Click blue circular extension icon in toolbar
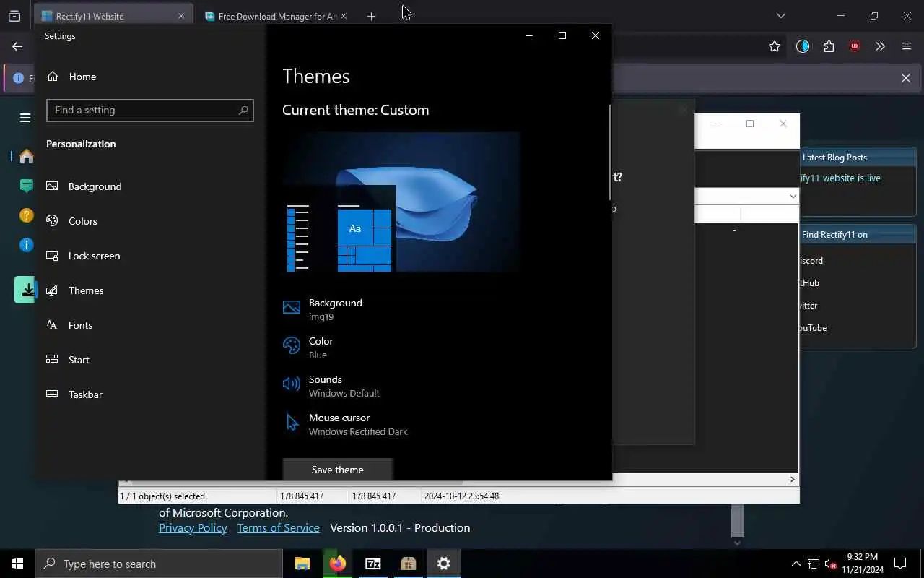 pos(803,46)
